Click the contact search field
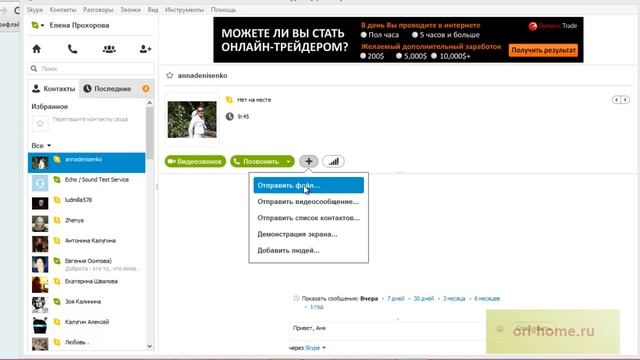 [91, 69]
